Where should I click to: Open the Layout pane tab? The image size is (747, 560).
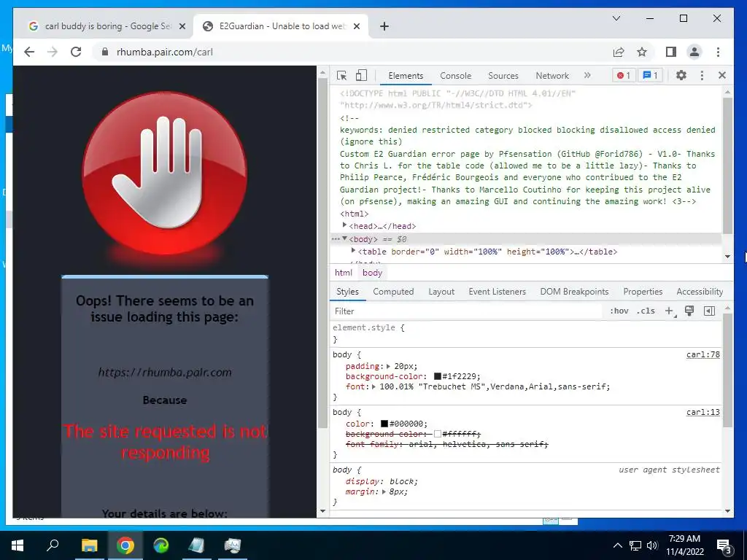click(x=441, y=292)
